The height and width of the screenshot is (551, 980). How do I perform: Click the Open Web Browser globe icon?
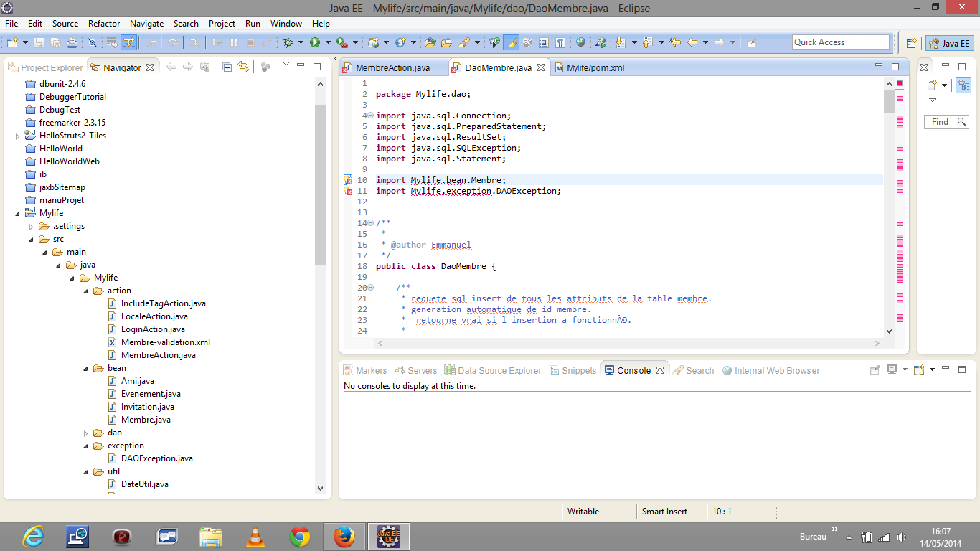point(580,43)
